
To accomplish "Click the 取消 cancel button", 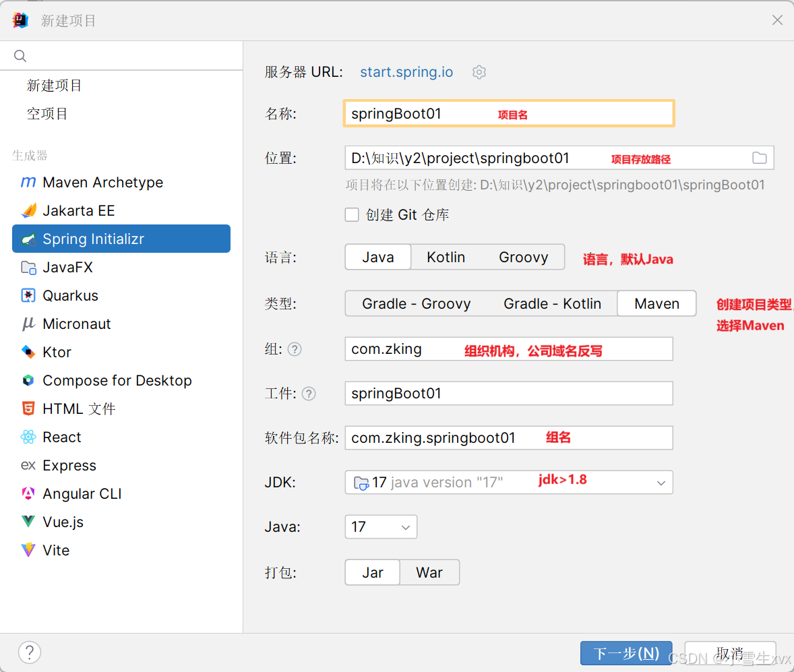I will (x=730, y=652).
